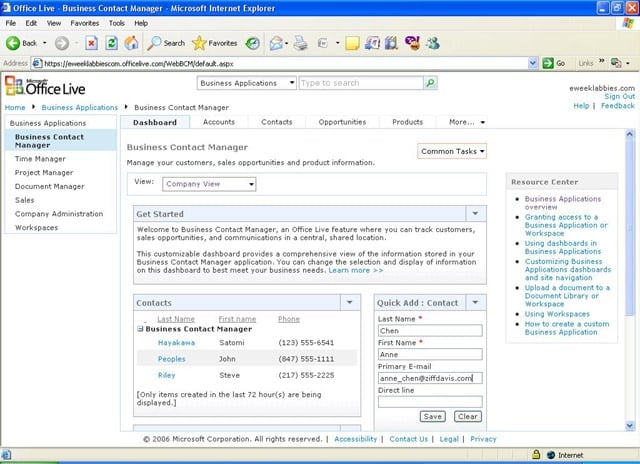
Task: Click the History clock icon
Action: point(253,43)
